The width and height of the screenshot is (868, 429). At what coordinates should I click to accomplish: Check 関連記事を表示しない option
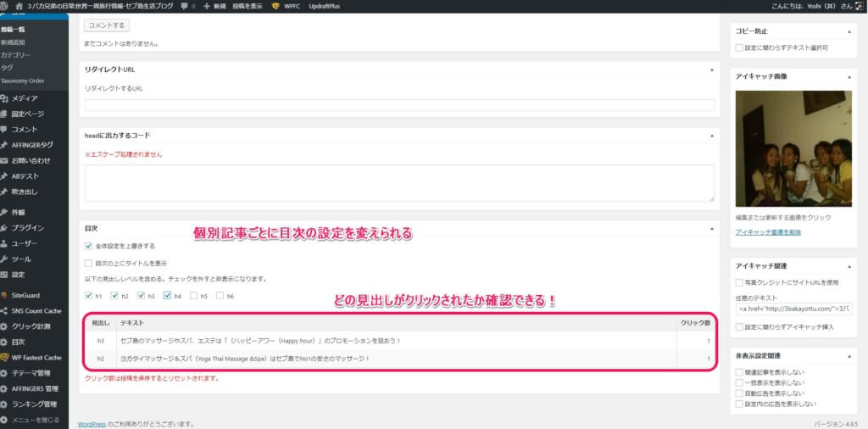click(x=739, y=372)
